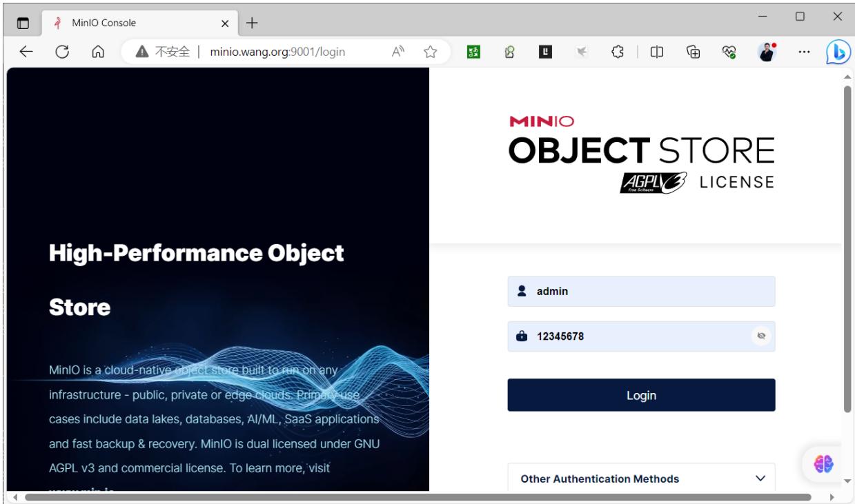Click the floating brain assistant icon
Viewport: 855px width, 504px height.
tap(823, 463)
